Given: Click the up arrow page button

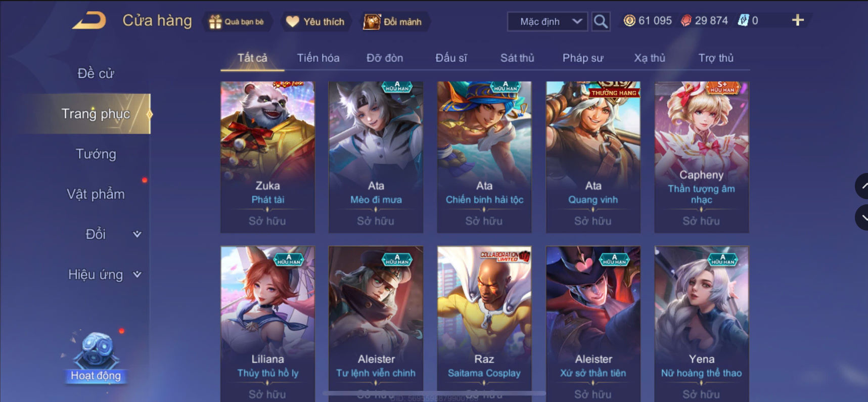Looking at the screenshot, I should [x=862, y=186].
